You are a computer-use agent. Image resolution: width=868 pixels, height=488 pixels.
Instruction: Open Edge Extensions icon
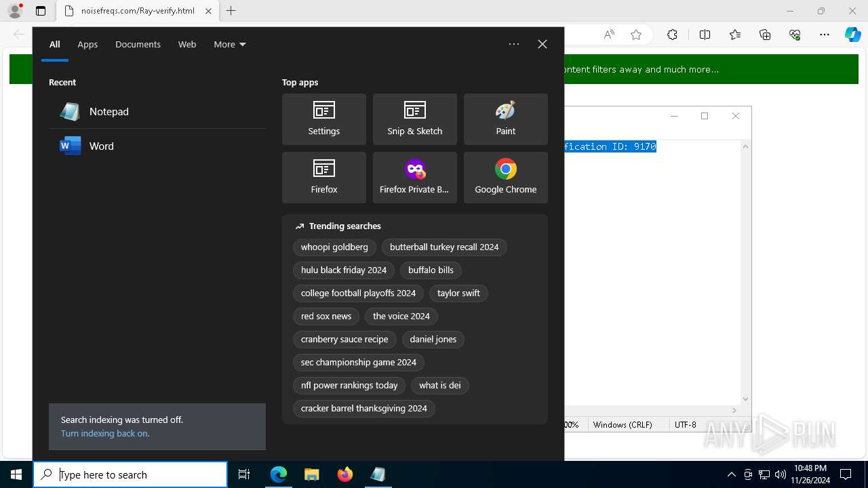(672, 35)
